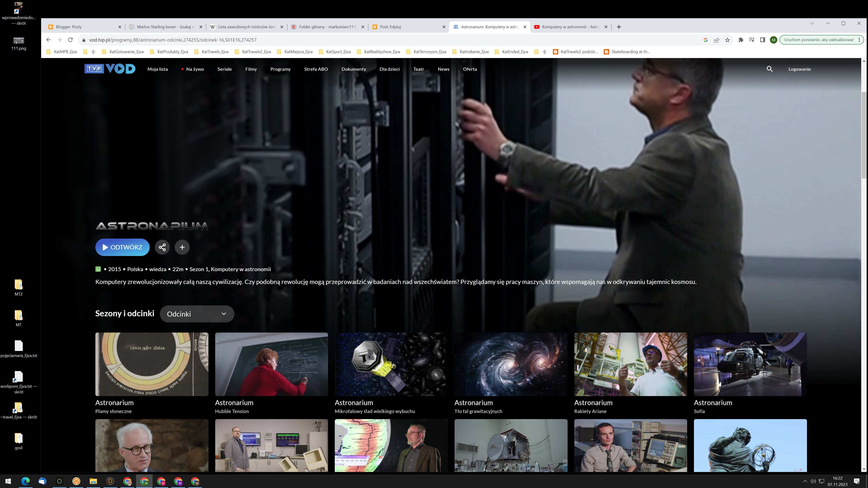This screenshot has width=868, height=488.
Task: Expand the Odcinki dropdown
Action: (197, 314)
